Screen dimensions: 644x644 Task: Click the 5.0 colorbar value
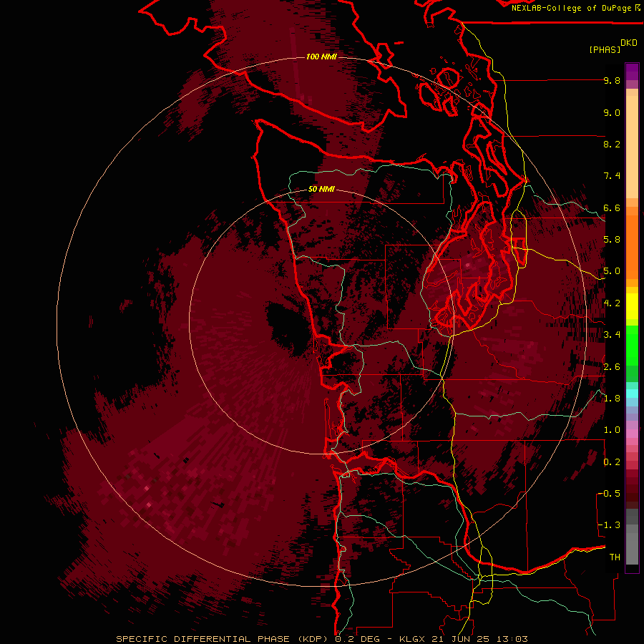[x=612, y=271]
